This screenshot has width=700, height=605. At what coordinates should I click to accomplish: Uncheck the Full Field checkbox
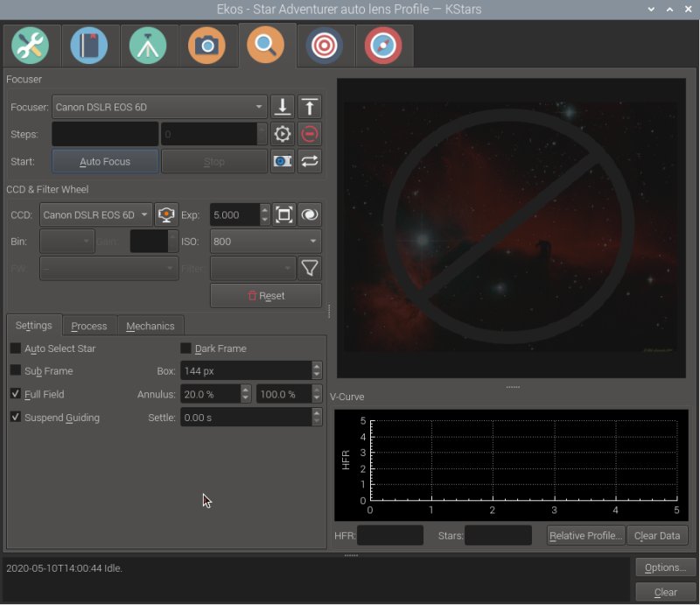pos(16,394)
